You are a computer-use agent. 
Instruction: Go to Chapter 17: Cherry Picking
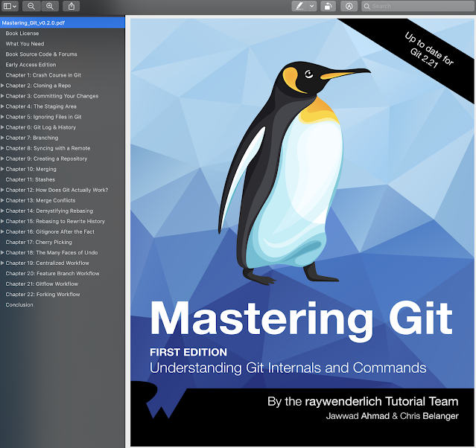(x=39, y=243)
